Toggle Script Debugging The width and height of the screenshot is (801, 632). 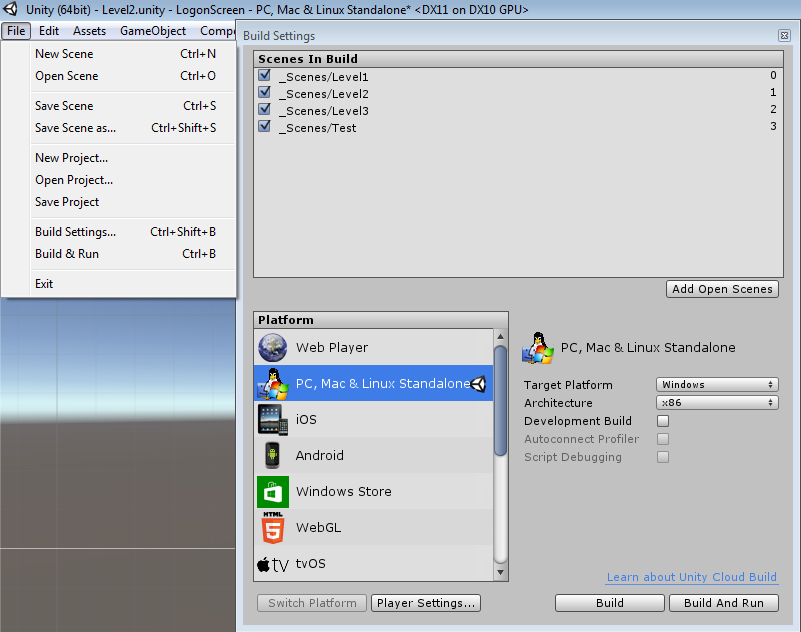click(x=661, y=457)
